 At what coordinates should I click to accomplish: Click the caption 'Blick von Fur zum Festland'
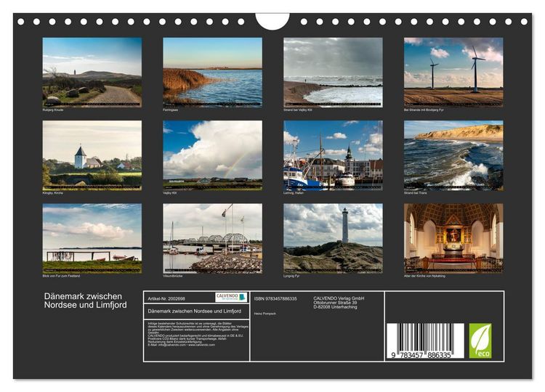tap(61, 276)
